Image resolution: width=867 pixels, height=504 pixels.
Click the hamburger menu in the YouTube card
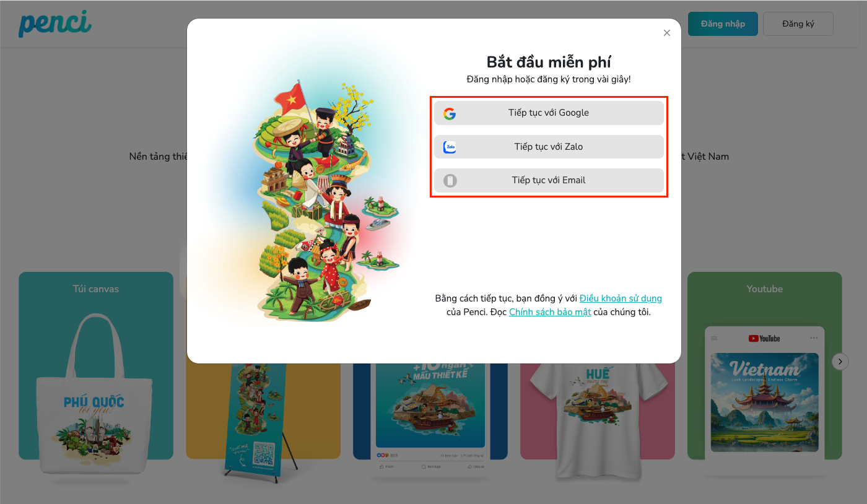[714, 339]
